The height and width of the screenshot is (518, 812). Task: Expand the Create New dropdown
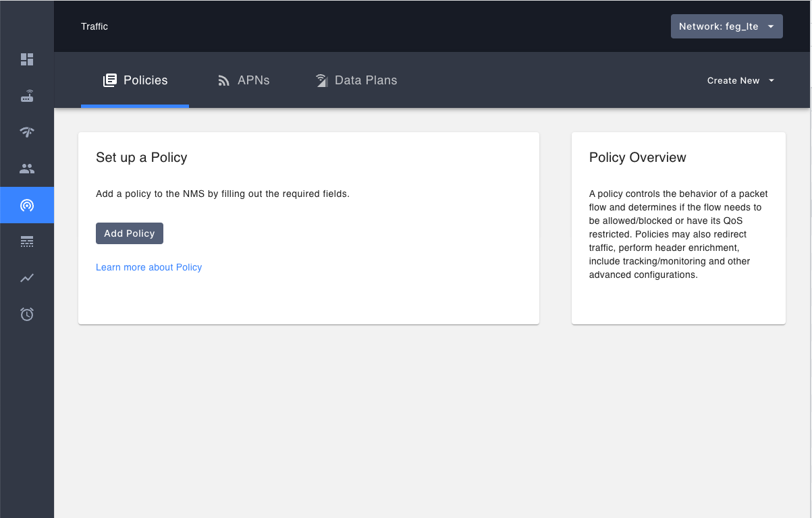pyautogui.click(x=740, y=80)
